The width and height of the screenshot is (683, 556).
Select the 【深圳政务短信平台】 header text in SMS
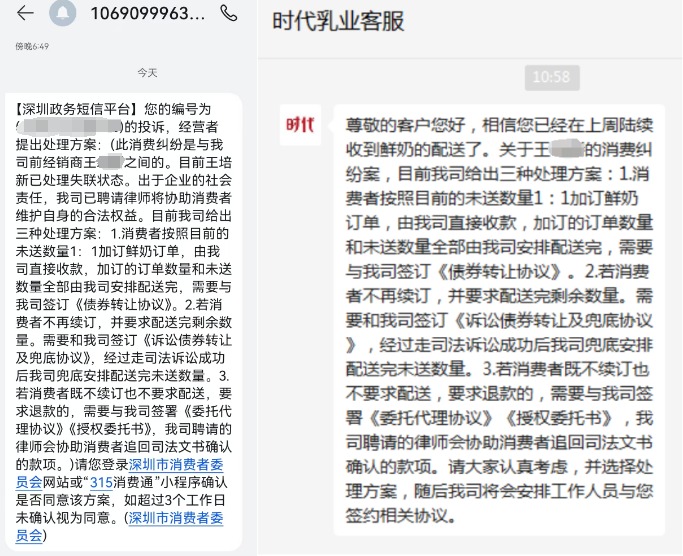76,109
